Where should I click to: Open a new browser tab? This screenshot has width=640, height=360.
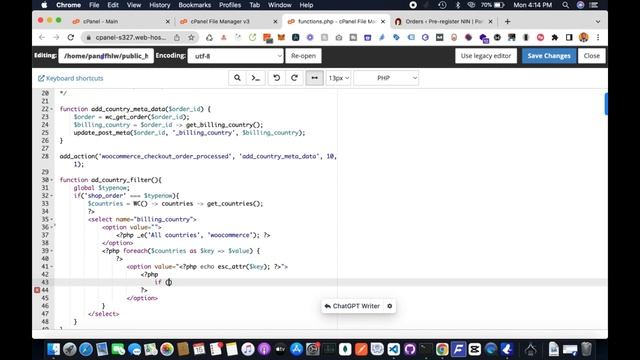point(507,21)
